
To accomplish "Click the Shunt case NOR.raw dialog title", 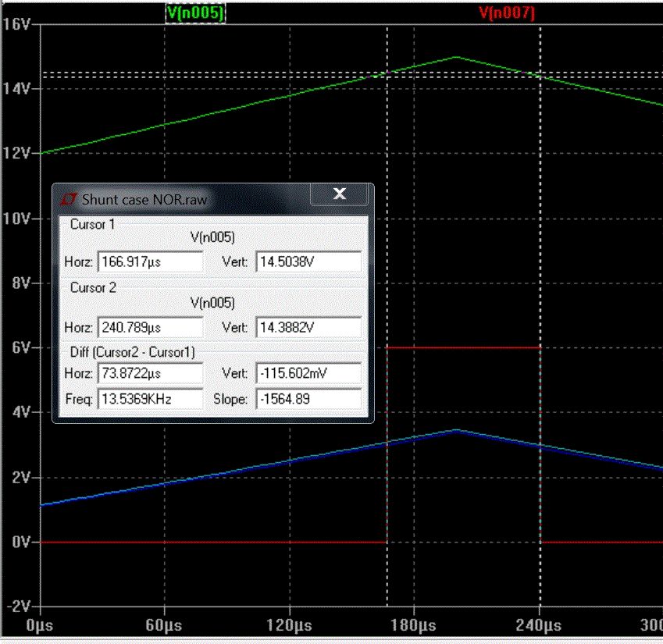I will [x=144, y=199].
